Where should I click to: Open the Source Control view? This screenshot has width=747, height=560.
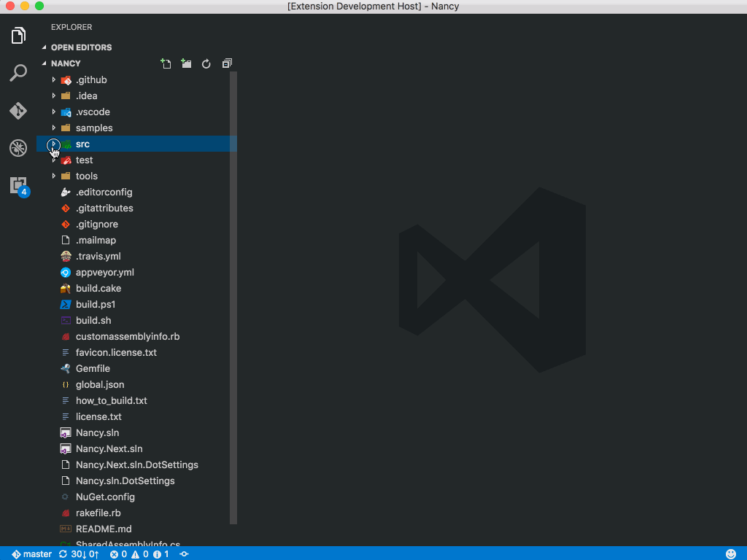(18, 111)
